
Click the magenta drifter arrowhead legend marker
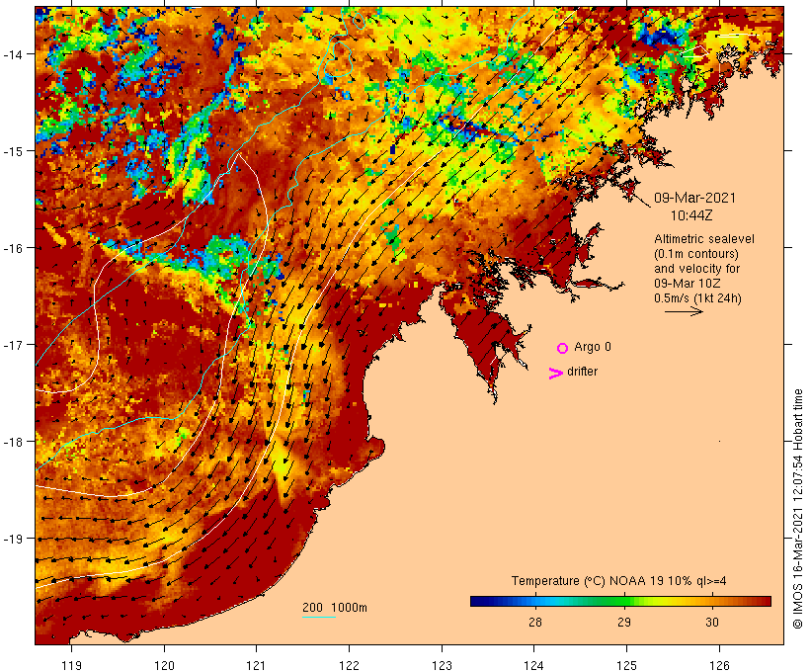pos(556,374)
